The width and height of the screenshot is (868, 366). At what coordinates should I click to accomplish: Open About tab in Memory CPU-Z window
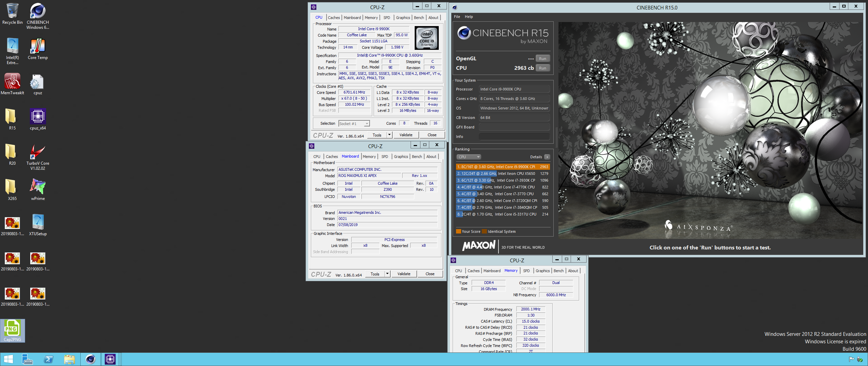tap(573, 271)
